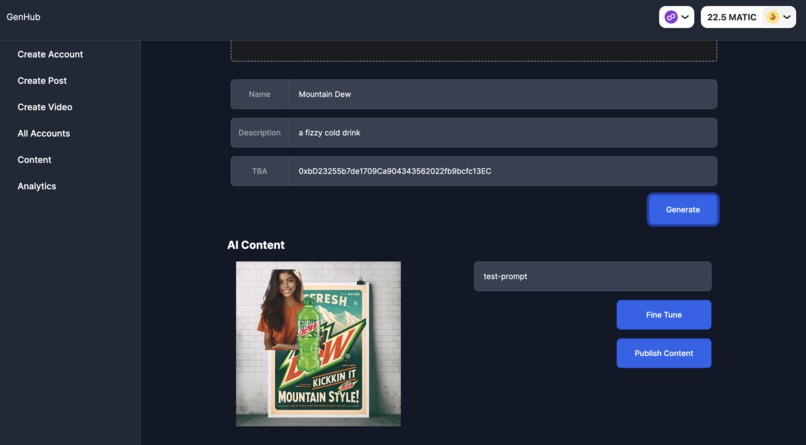Click the TBA field label
Viewport: 806px width, 445px height.
click(x=259, y=171)
